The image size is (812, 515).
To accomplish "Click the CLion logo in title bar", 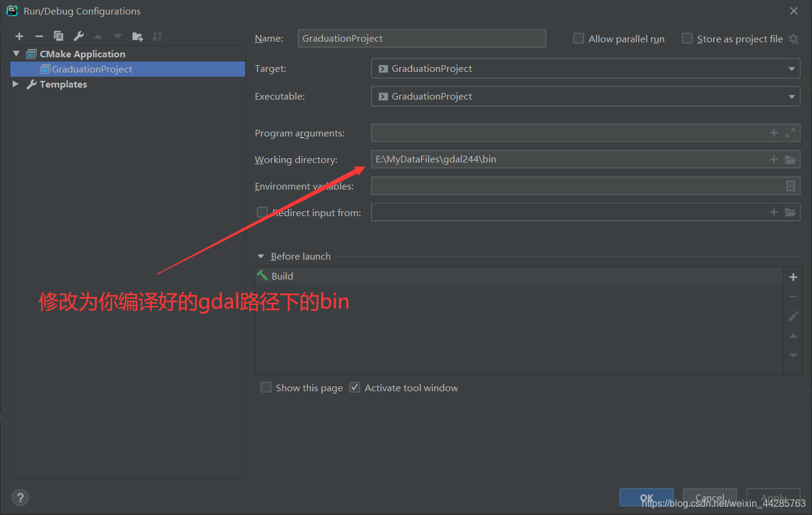I will pos(11,11).
